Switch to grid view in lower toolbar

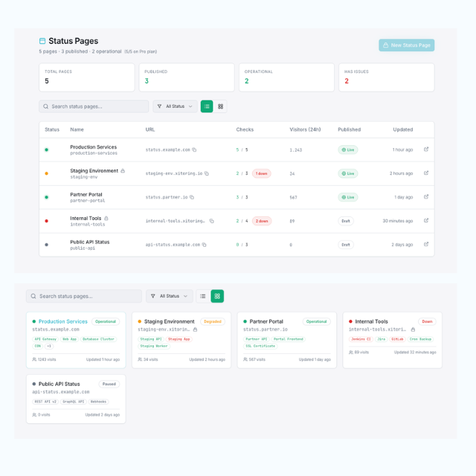click(x=217, y=296)
